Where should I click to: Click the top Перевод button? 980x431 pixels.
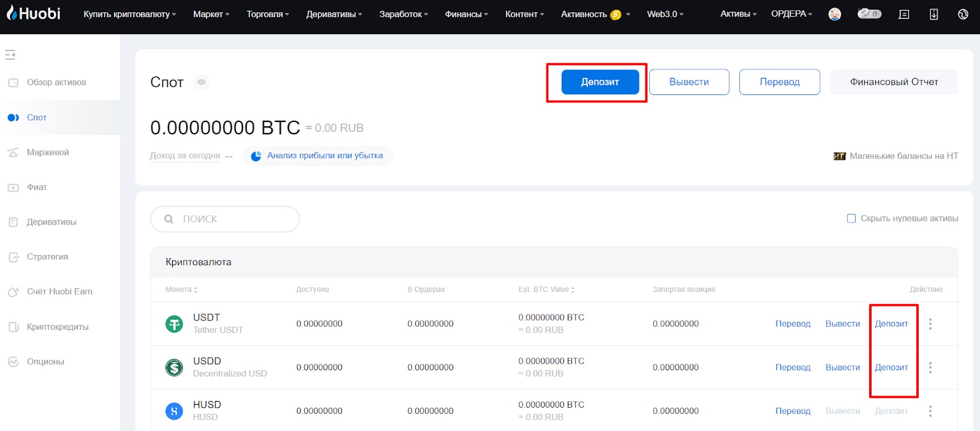point(780,82)
